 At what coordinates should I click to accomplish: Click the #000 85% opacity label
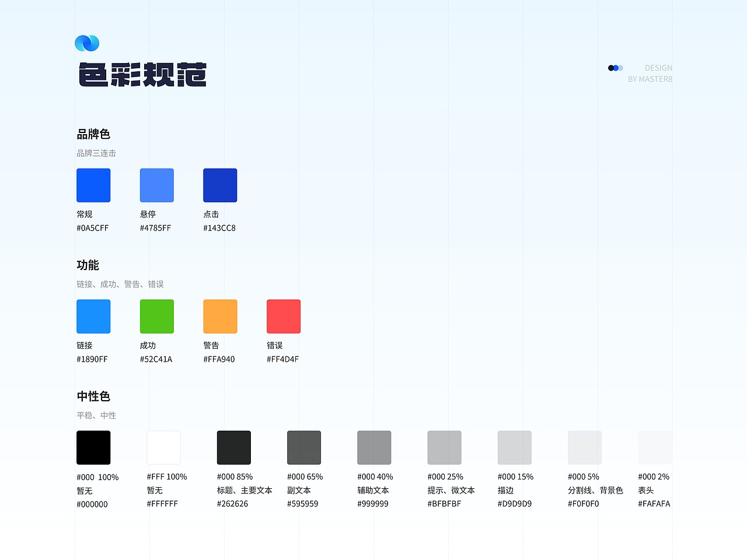coord(235,477)
